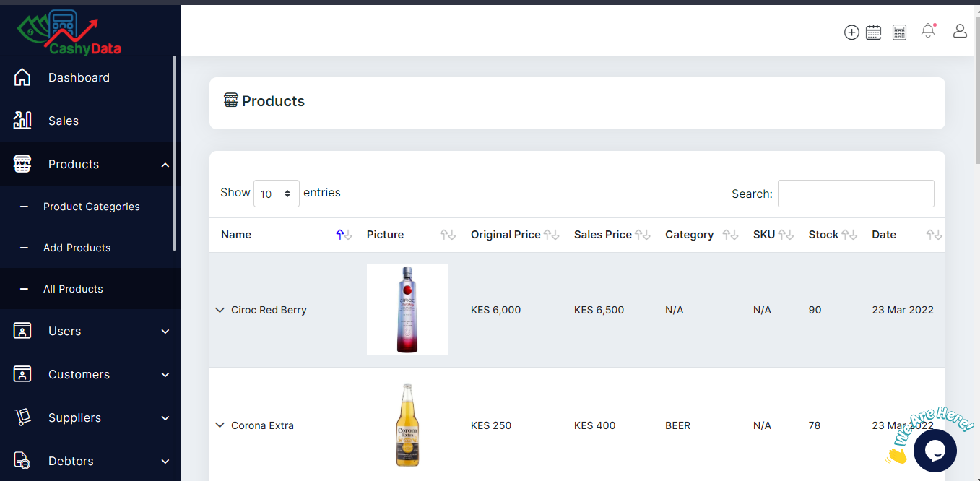Click the Sales chart icon

(22, 121)
